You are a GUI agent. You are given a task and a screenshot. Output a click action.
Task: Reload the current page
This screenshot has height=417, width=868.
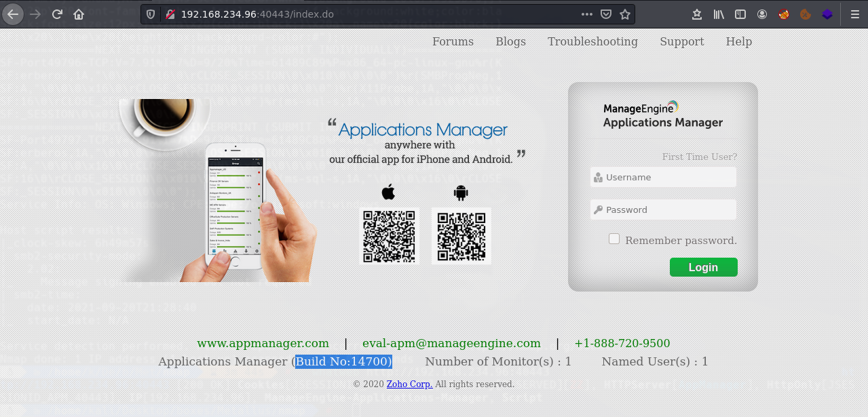coord(57,14)
